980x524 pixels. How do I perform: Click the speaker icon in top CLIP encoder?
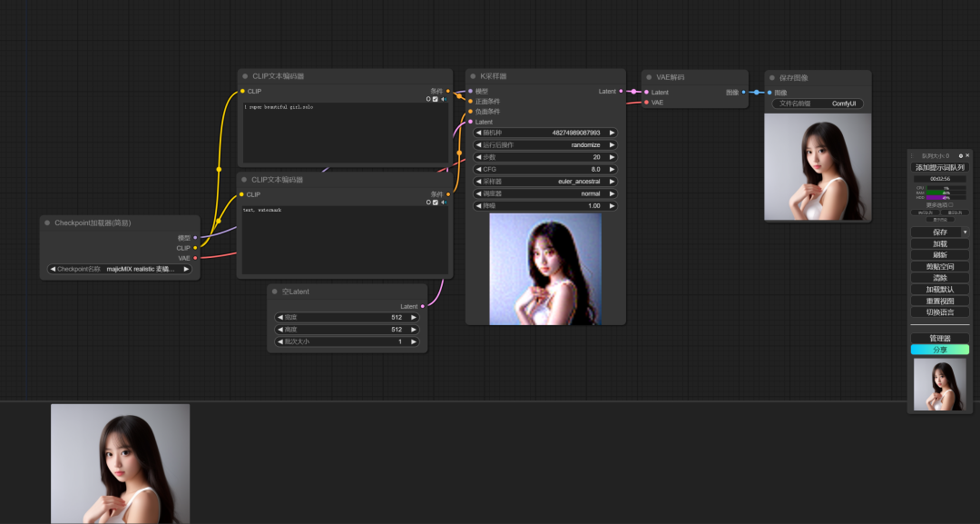point(444,99)
